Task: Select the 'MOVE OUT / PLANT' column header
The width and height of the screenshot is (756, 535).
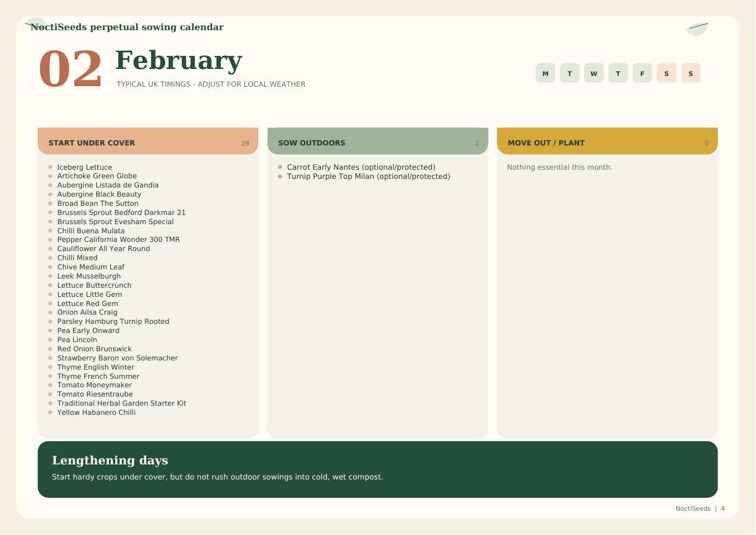Action: tap(607, 141)
